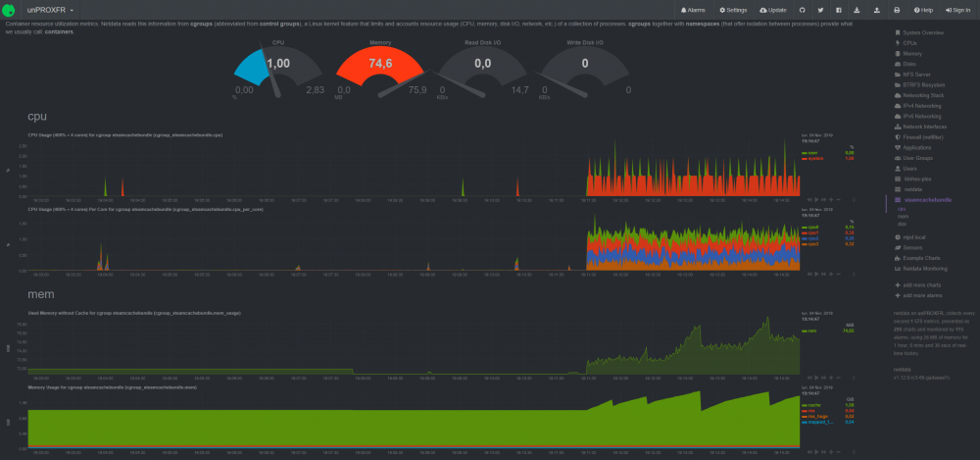Click the Write Disk I/O gauge
Screen dimensions: 980x460
585,69
